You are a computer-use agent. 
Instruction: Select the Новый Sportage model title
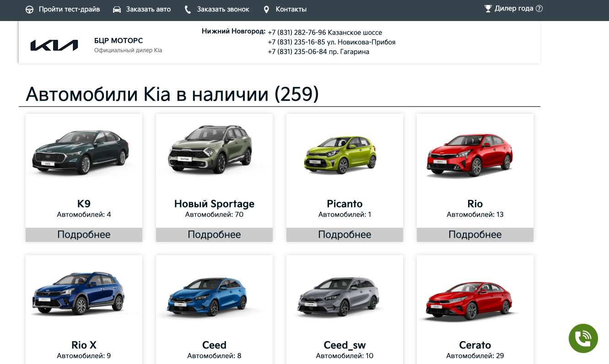pyautogui.click(x=214, y=204)
